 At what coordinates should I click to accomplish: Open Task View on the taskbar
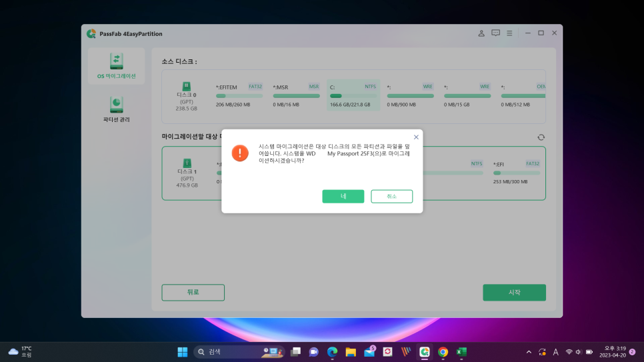295,352
